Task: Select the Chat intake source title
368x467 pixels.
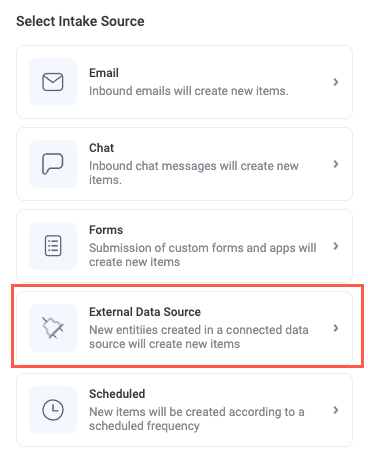Action: (x=101, y=148)
